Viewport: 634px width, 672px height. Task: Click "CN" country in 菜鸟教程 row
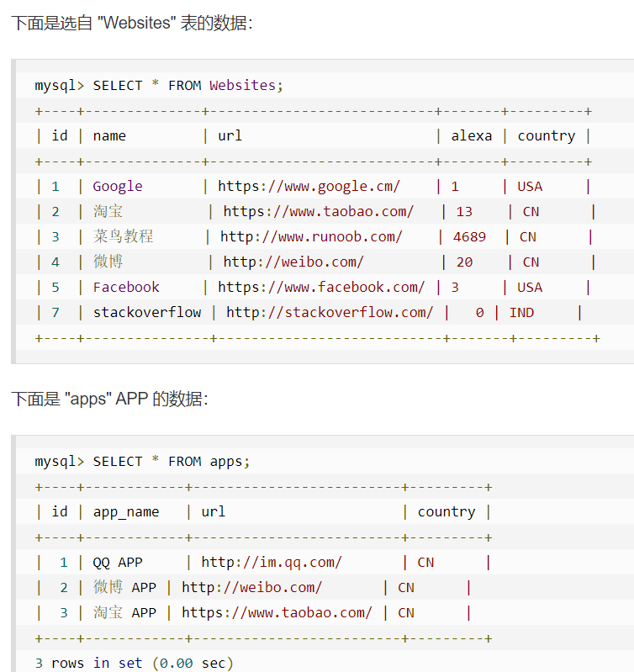tap(528, 237)
